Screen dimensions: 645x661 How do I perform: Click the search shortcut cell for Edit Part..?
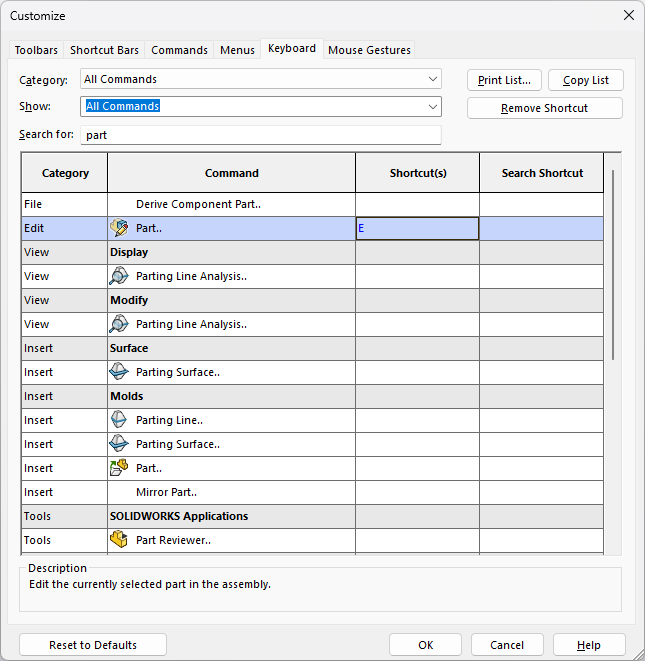[x=542, y=228]
